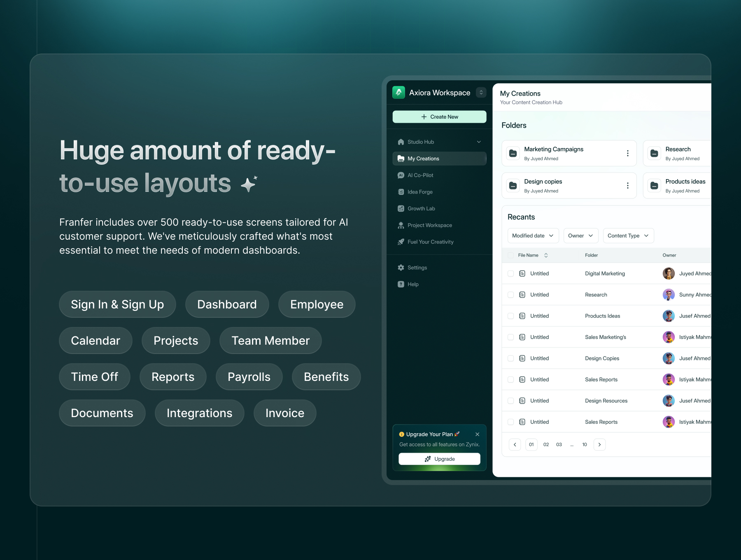Click the Research folder icon
This screenshot has height=560, width=741.
tap(654, 153)
